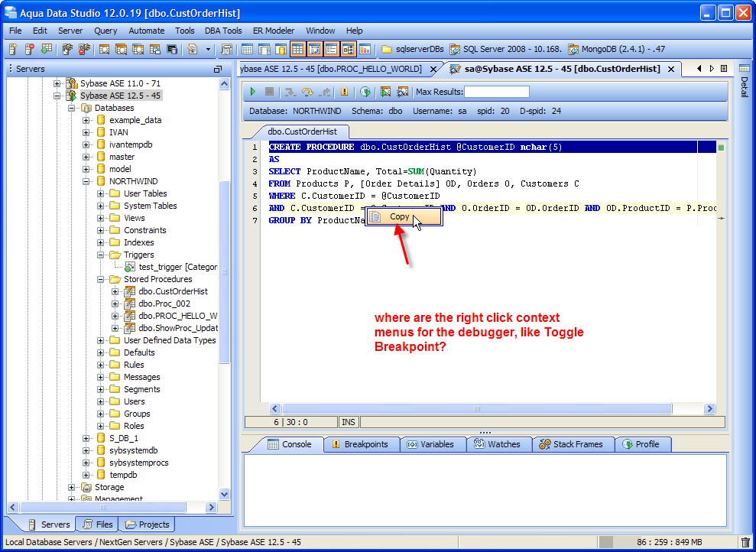This screenshot has width=756, height=552.
Task: Click the server icon with red minus badge
Action: (x=29, y=49)
